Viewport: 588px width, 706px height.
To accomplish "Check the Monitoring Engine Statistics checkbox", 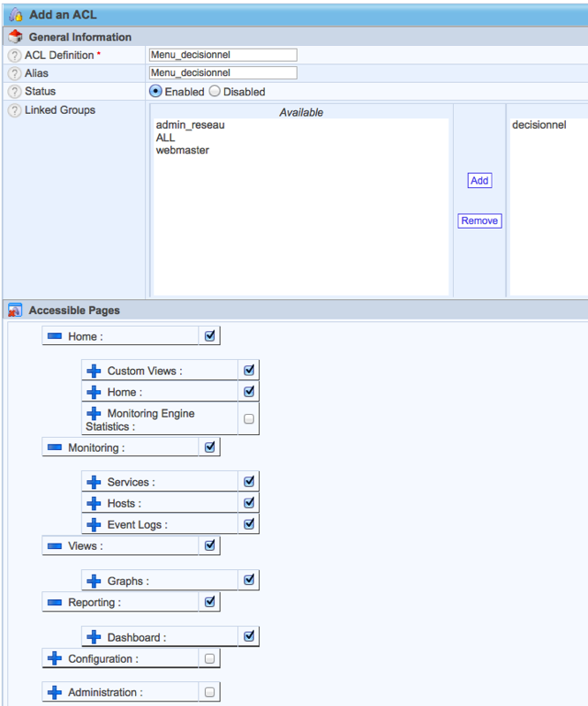I will (249, 419).
